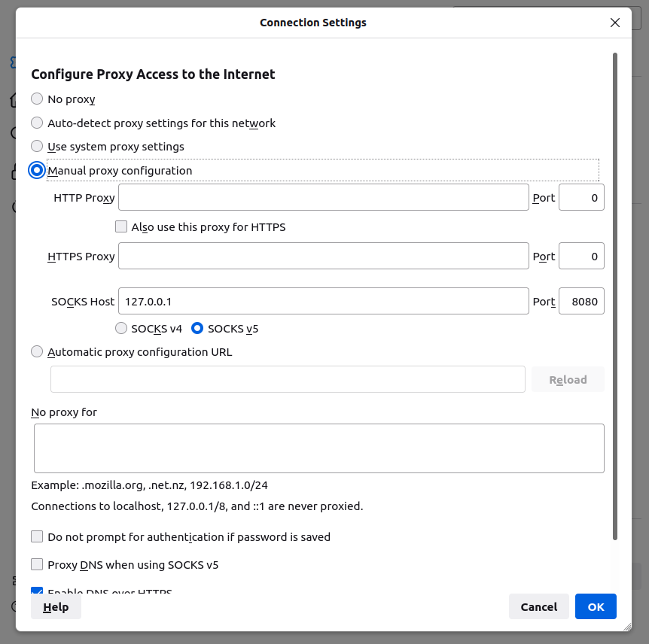This screenshot has height=644, width=649.
Task: Select Manual proxy configuration radio button
Action: pyautogui.click(x=37, y=171)
